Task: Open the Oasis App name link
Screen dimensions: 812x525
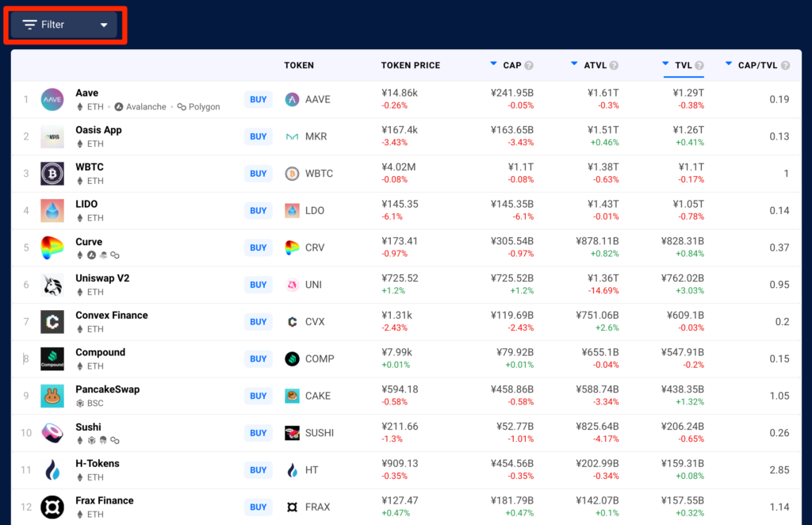Action: click(x=98, y=130)
